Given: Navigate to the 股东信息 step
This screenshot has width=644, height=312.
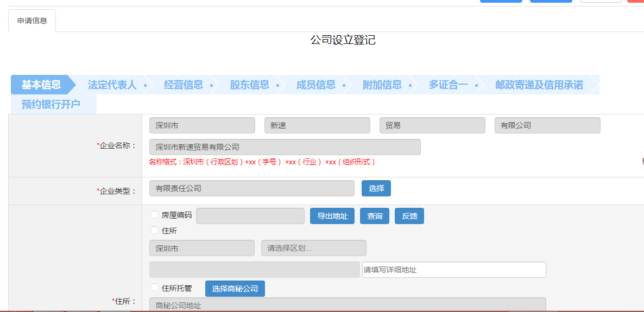Looking at the screenshot, I should (249, 85).
